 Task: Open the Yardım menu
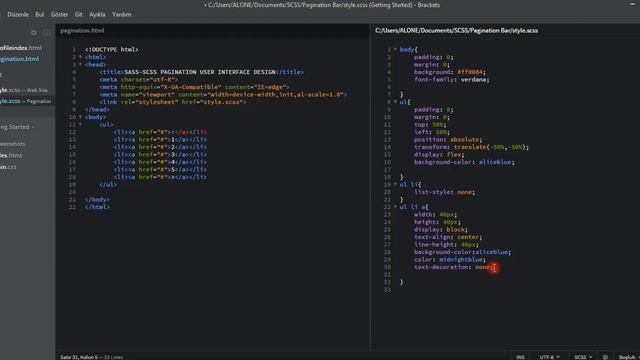[122, 14]
